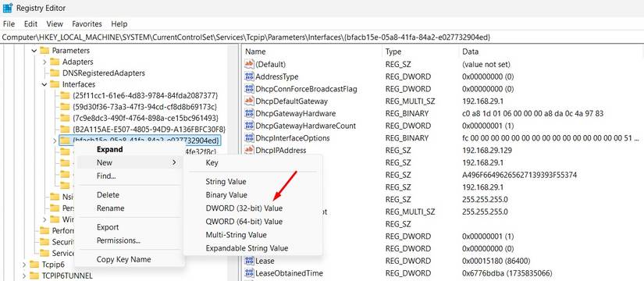The height and width of the screenshot is (281, 644).
Task: Open the Edit menu
Action: click(30, 24)
